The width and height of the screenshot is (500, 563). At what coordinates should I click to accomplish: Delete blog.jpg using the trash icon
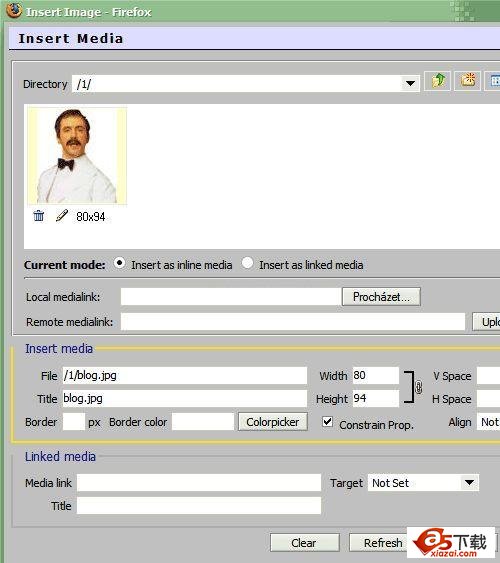pyautogui.click(x=38, y=216)
